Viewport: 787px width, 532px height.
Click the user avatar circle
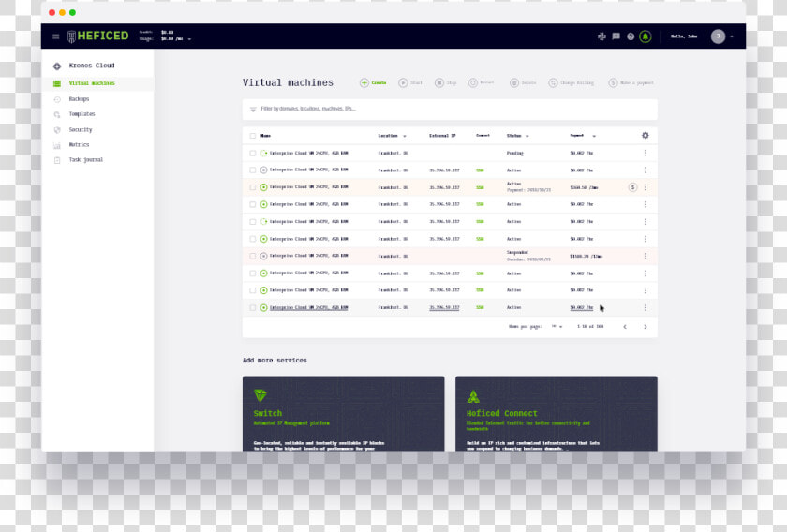point(718,37)
